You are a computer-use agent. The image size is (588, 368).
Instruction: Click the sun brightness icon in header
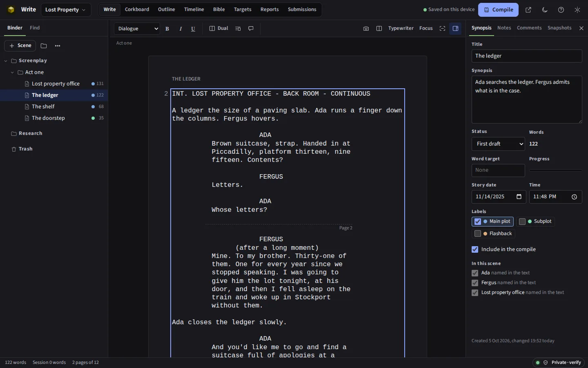pyautogui.click(x=577, y=10)
